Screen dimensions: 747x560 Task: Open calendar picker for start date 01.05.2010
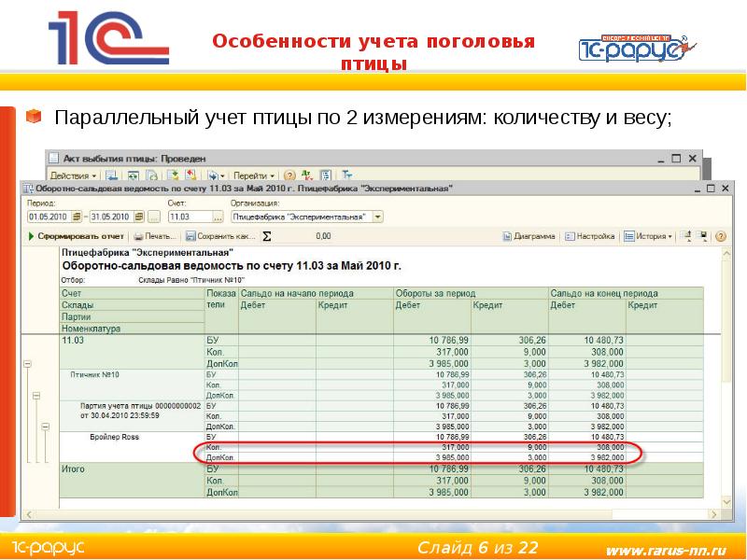coord(78,217)
